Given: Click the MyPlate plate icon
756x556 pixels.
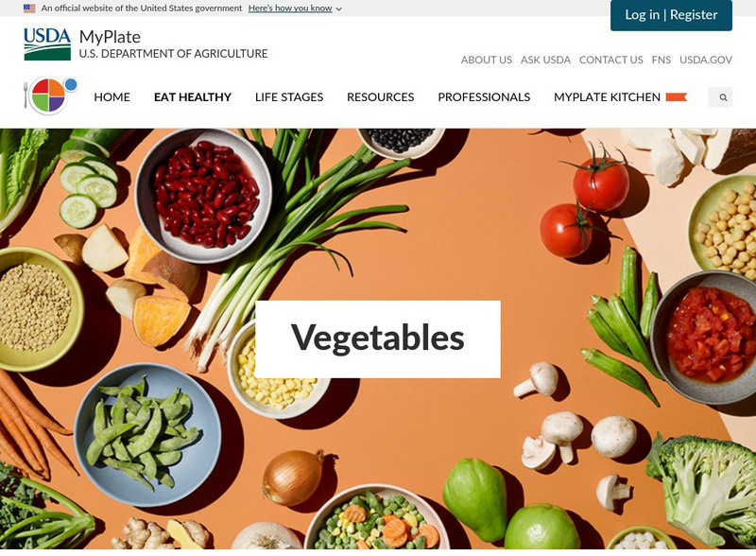Looking at the screenshot, I should click(x=51, y=96).
